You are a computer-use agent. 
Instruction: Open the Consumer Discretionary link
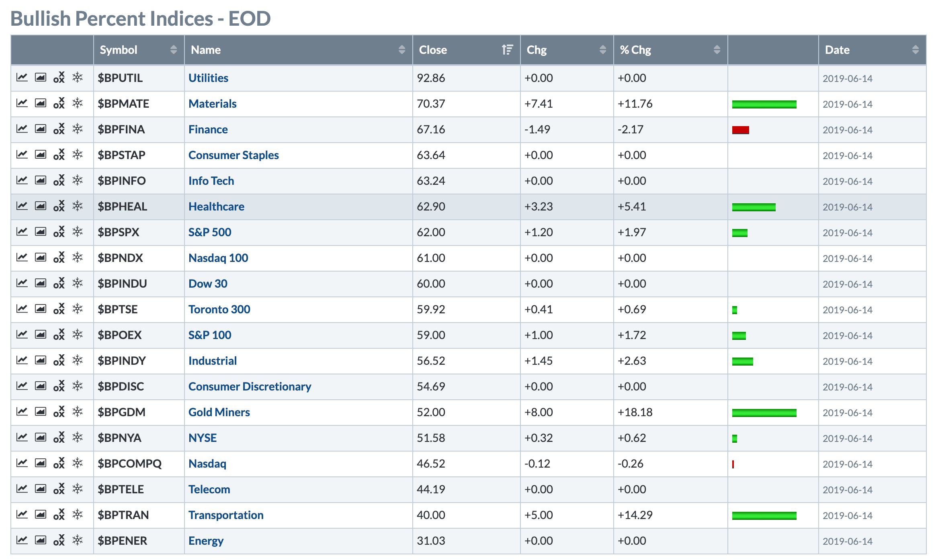click(250, 386)
